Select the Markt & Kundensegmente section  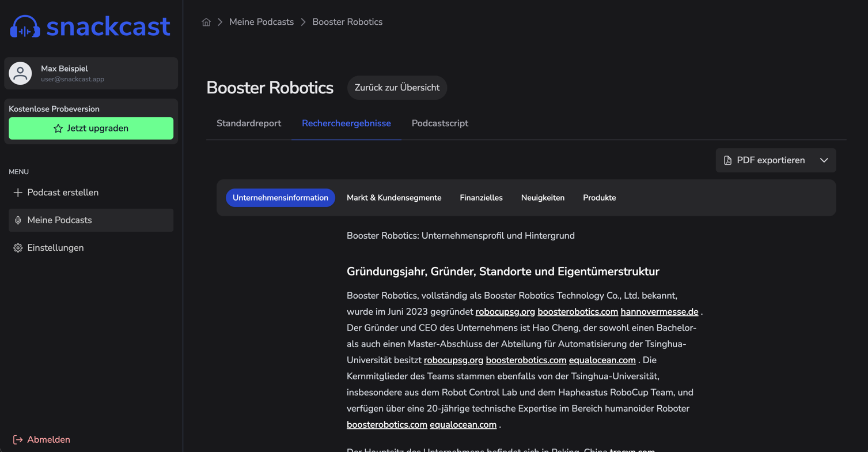[x=394, y=198]
